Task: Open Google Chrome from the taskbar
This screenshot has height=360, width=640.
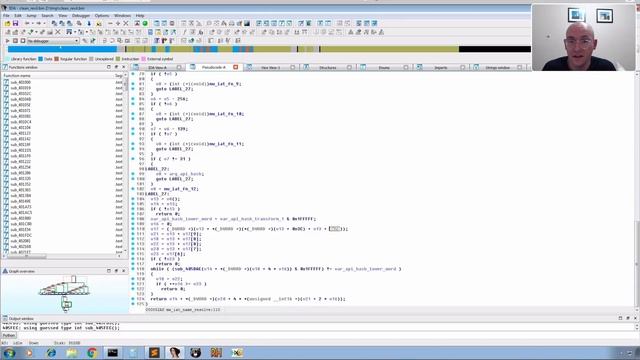Action: click(x=92, y=353)
